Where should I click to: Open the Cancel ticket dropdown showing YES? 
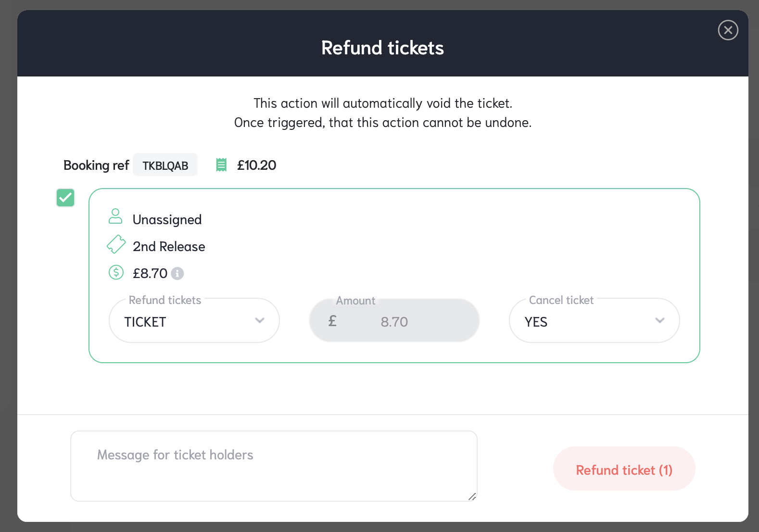pyautogui.click(x=594, y=320)
